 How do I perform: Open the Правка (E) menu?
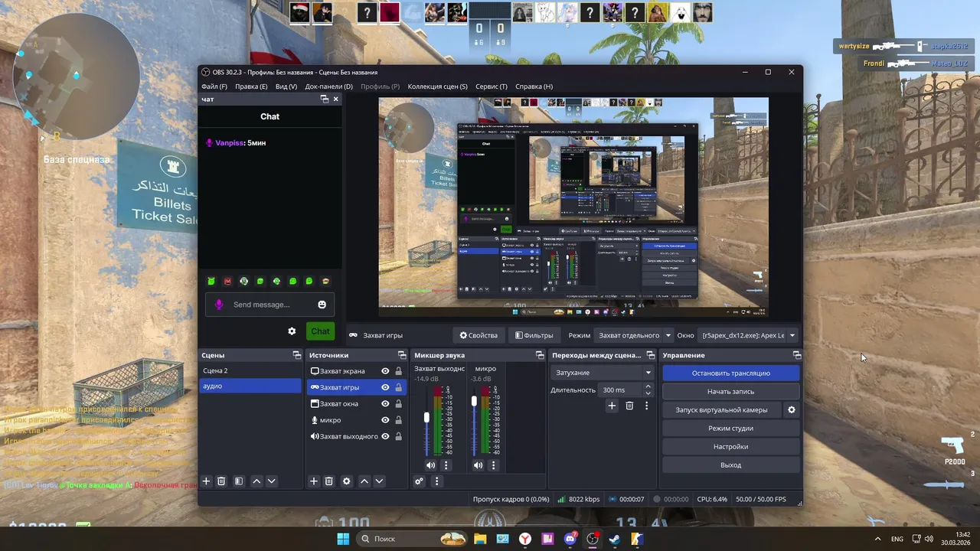(x=251, y=86)
